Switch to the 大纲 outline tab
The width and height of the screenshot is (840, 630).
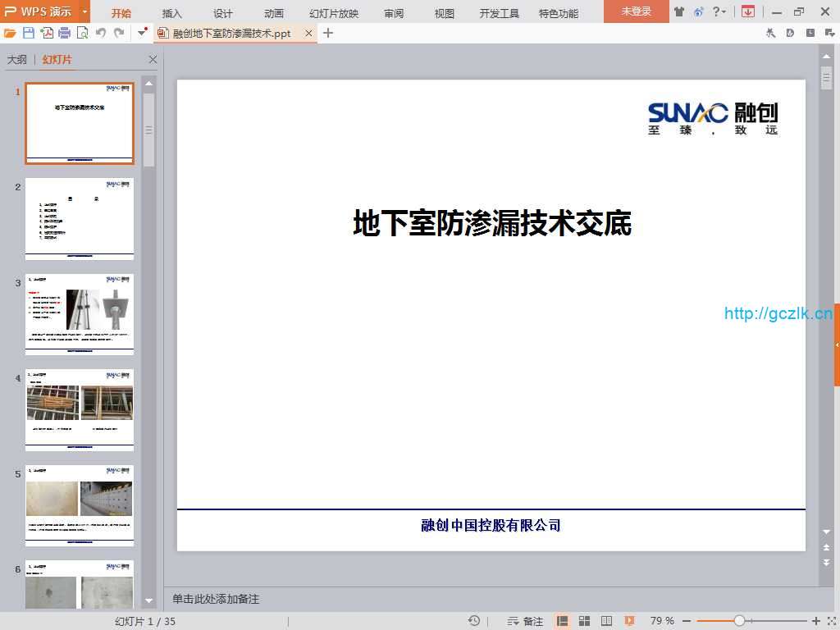pos(17,60)
